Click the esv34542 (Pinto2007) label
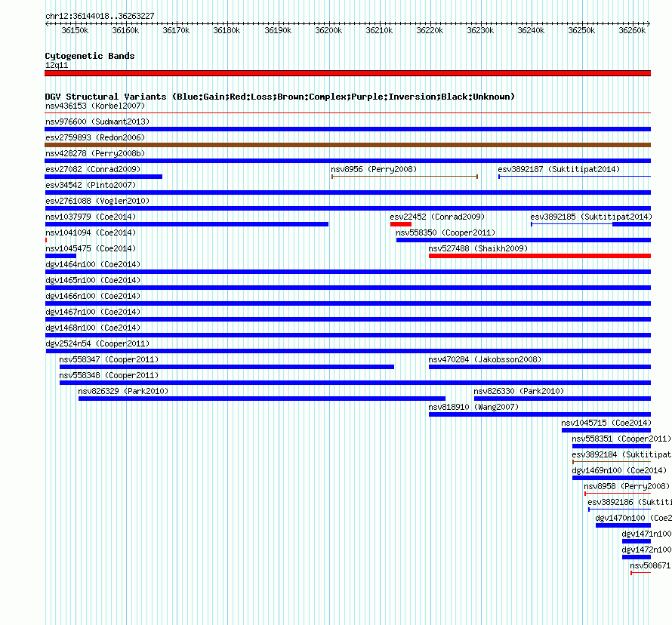 coord(91,185)
